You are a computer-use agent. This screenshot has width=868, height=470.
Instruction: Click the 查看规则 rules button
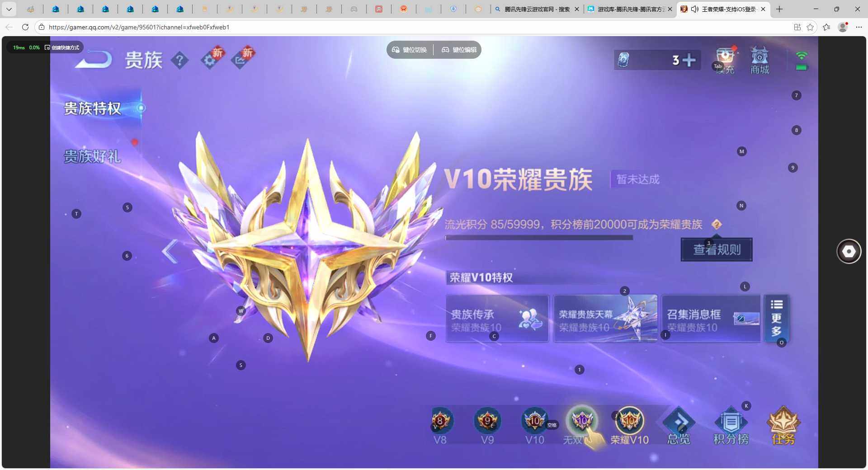(x=716, y=249)
